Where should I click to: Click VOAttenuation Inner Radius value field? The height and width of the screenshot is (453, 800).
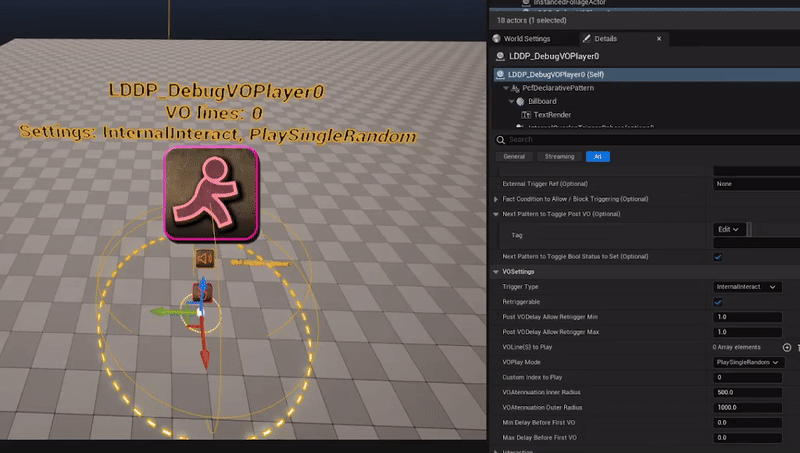[x=747, y=393]
